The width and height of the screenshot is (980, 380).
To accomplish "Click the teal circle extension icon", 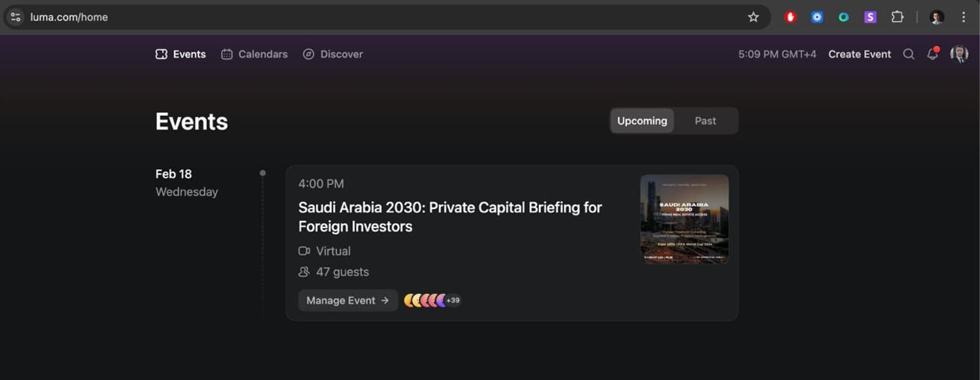I will click(843, 17).
